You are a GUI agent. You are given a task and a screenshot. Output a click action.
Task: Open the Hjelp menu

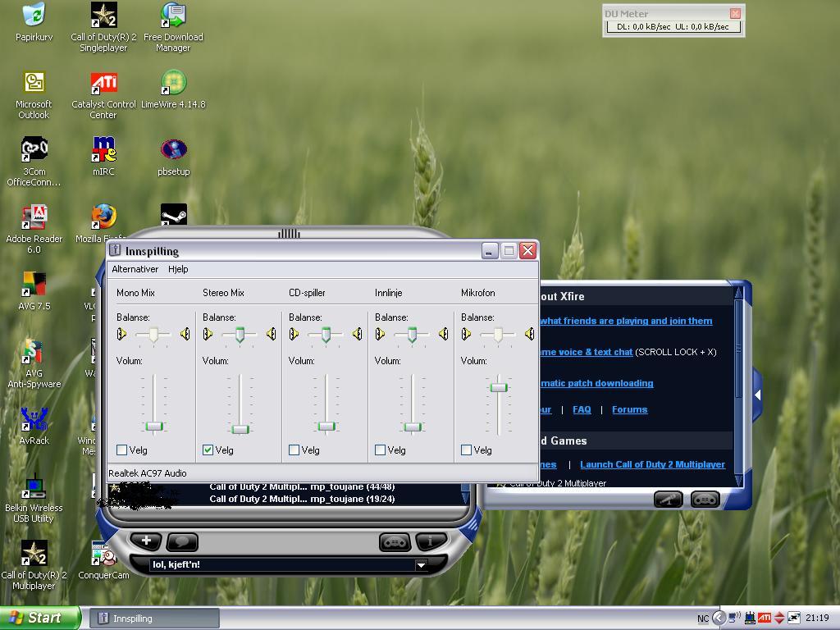tap(178, 269)
